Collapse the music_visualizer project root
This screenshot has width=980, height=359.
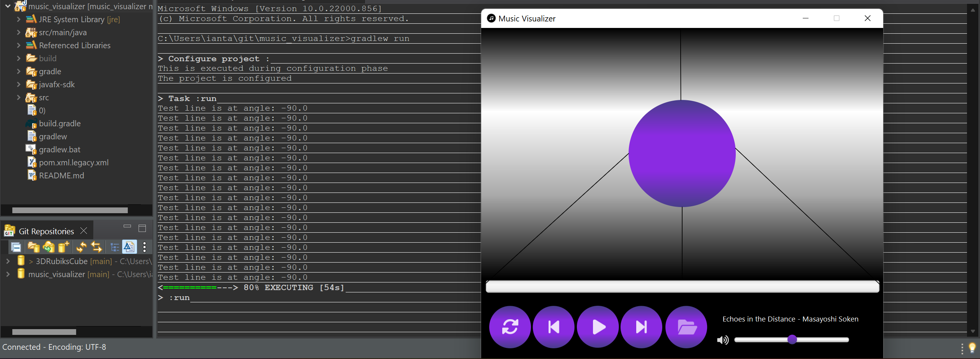pyautogui.click(x=8, y=6)
